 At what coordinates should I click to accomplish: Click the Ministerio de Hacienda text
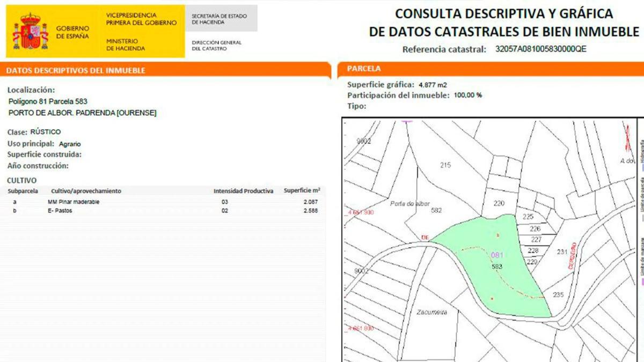[125, 45]
